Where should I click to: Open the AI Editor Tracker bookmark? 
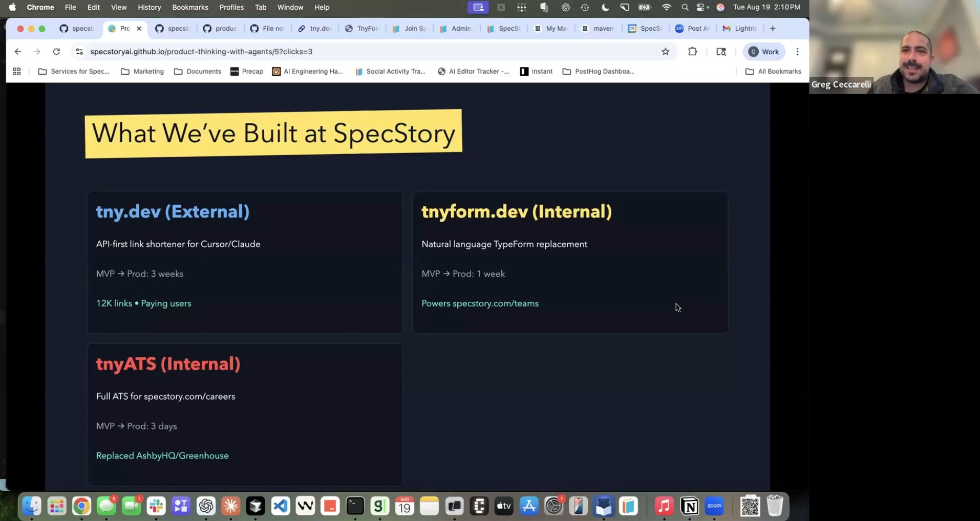pos(474,72)
